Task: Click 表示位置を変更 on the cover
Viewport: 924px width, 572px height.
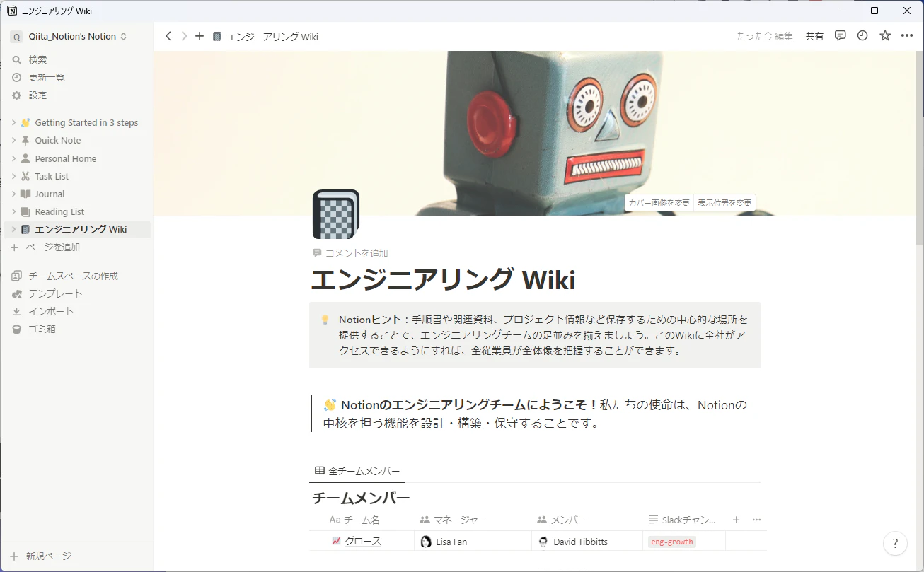Action: click(724, 203)
